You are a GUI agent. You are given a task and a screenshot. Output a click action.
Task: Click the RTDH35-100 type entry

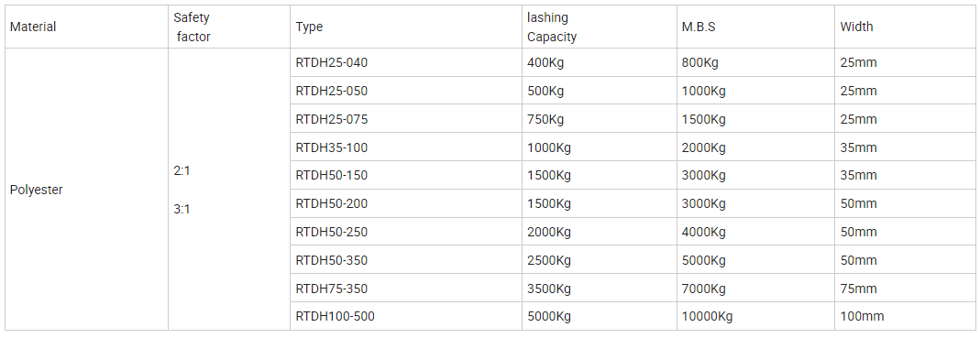pyautogui.click(x=331, y=147)
